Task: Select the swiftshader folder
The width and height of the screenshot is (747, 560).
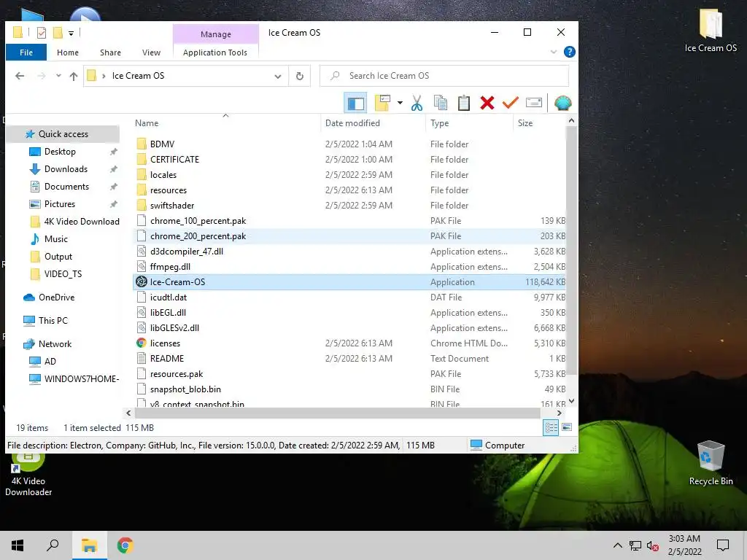Action: (172, 206)
